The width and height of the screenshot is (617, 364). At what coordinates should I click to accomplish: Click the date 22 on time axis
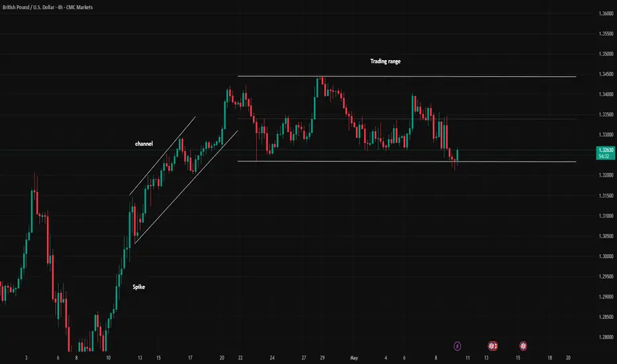click(x=240, y=357)
